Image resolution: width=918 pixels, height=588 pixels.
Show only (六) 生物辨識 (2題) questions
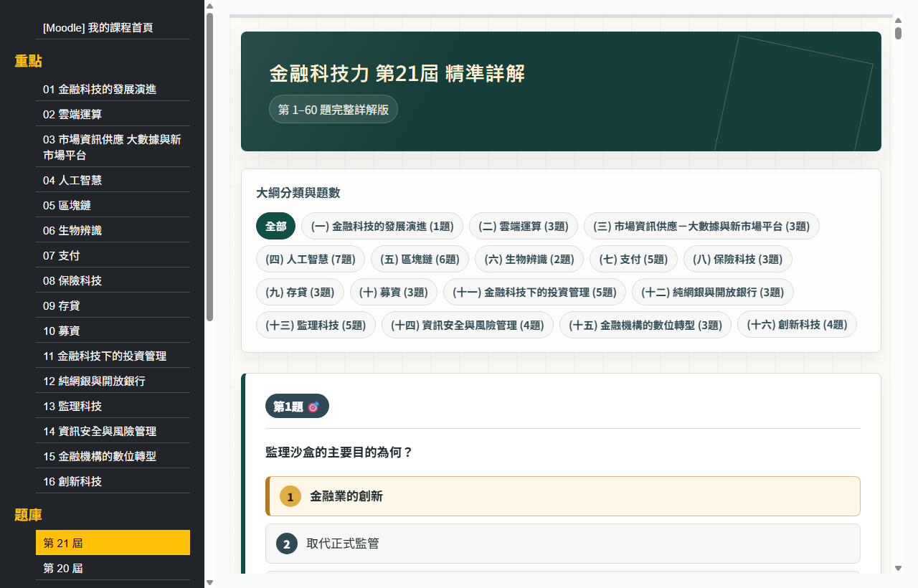(529, 259)
